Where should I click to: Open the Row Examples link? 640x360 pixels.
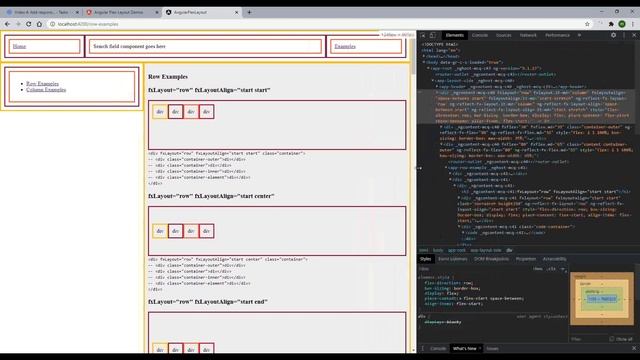coord(42,84)
